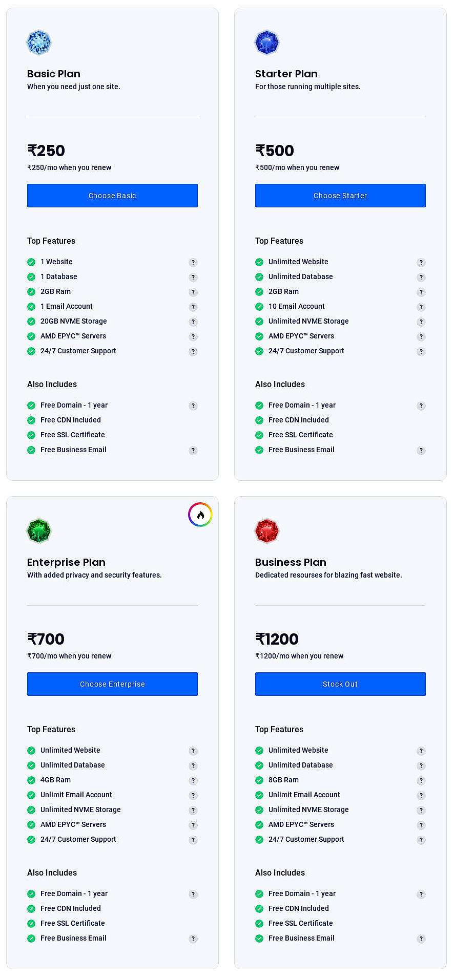
Task: Click the Stock Out button on Business Plan
Action: pos(340,684)
